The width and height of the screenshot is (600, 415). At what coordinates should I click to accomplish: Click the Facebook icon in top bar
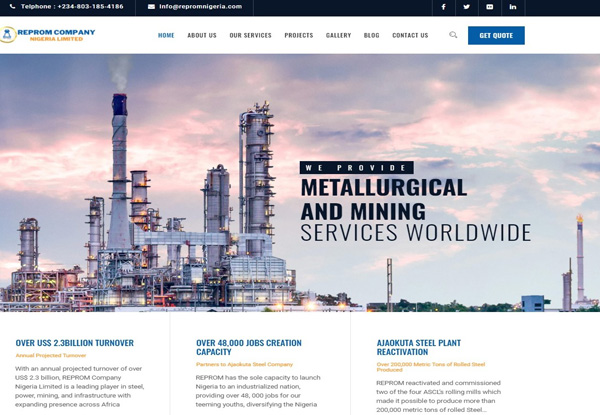pyautogui.click(x=444, y=7)
